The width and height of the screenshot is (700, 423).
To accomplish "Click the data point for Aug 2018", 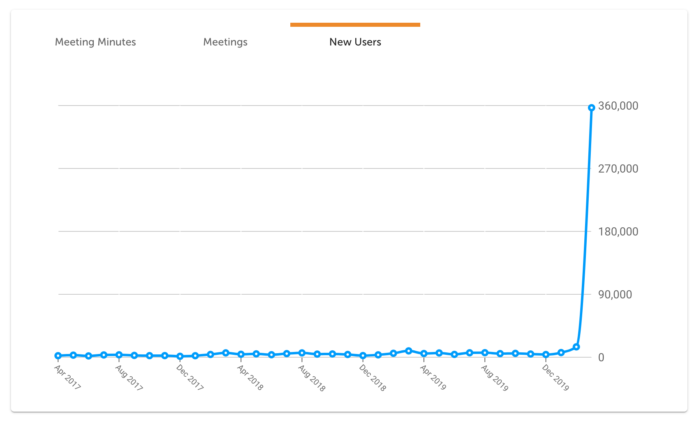I will 302,353.
